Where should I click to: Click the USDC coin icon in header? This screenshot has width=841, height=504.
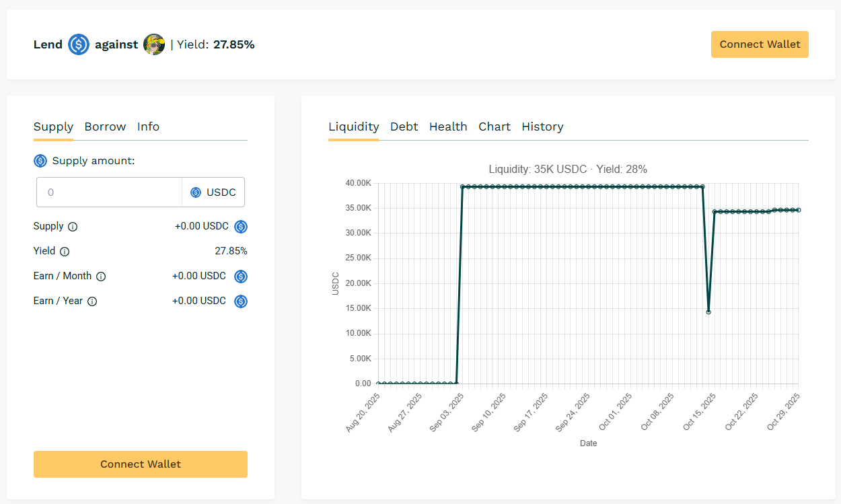click(x=79, y=44)
